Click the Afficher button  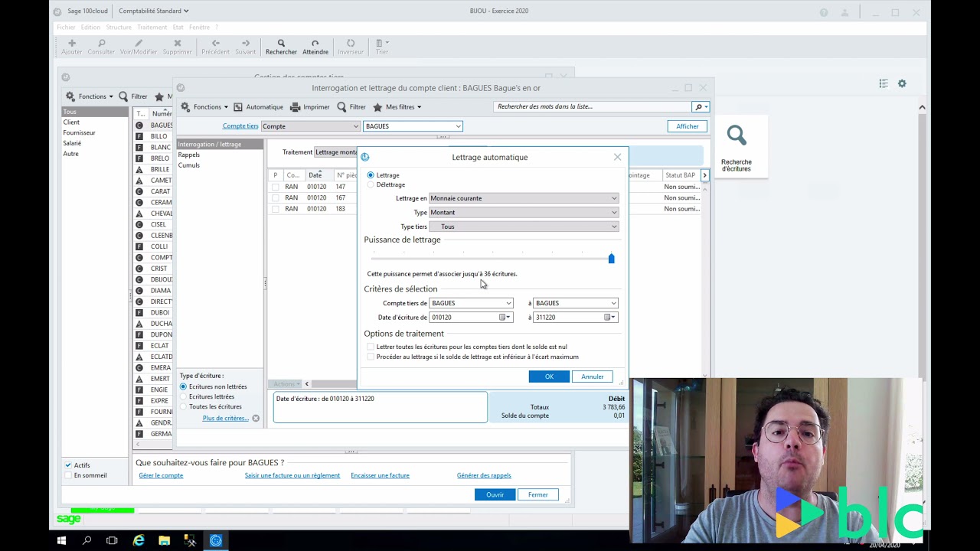coord(687,126)
